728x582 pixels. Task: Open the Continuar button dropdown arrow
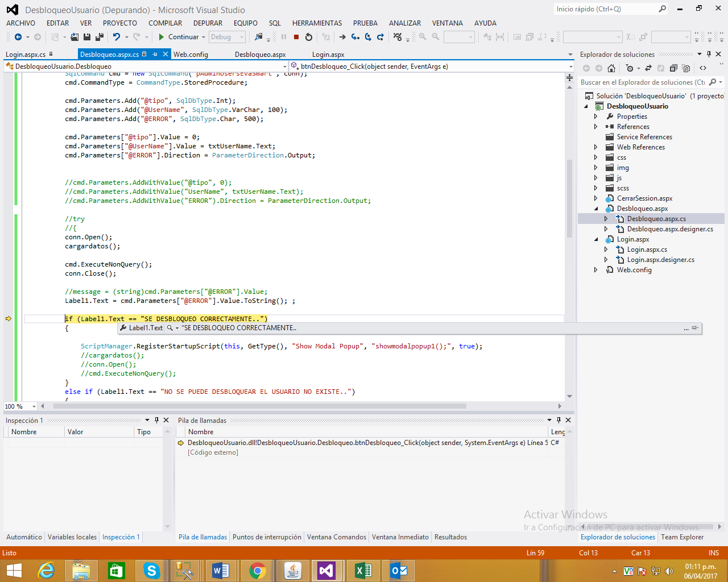pyautogui.click(x=204, y=37)
